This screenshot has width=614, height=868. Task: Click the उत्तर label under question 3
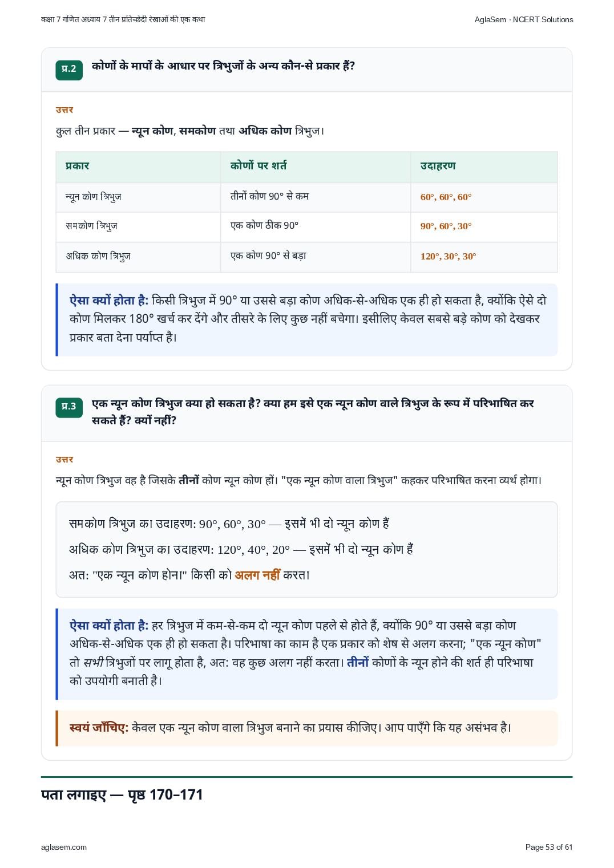click(64, 460)
